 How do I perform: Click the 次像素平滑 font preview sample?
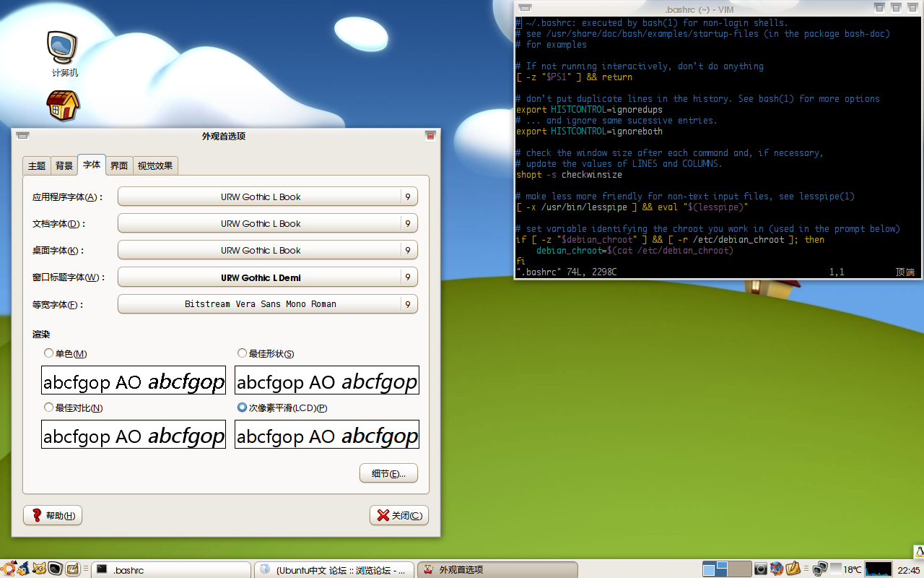pyautogui.click(x=327, y=434)
